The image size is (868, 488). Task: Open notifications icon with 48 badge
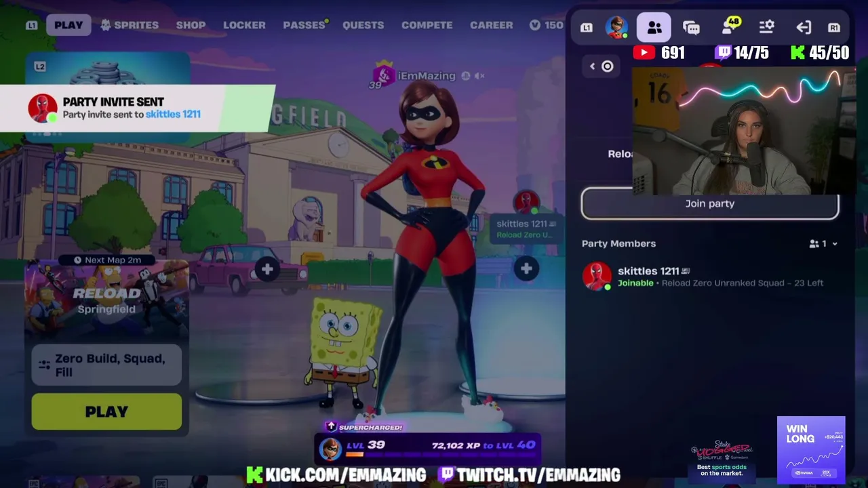pos(730,26)
